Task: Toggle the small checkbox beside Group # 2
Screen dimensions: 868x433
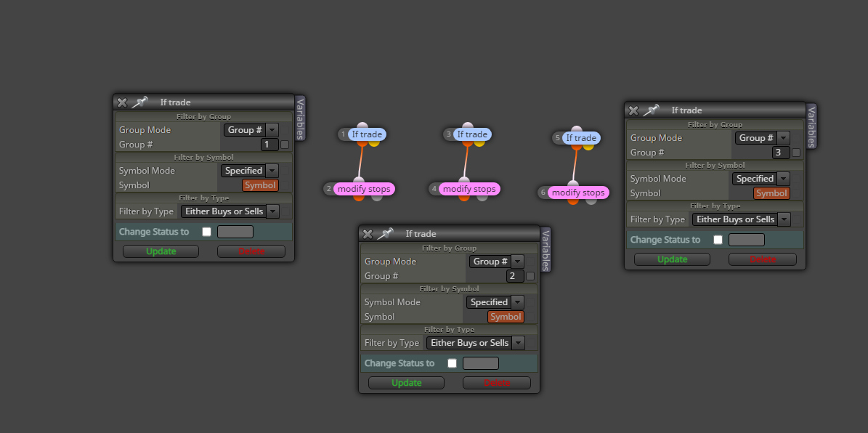Action: pyautogui.click(x=530, y=276)
